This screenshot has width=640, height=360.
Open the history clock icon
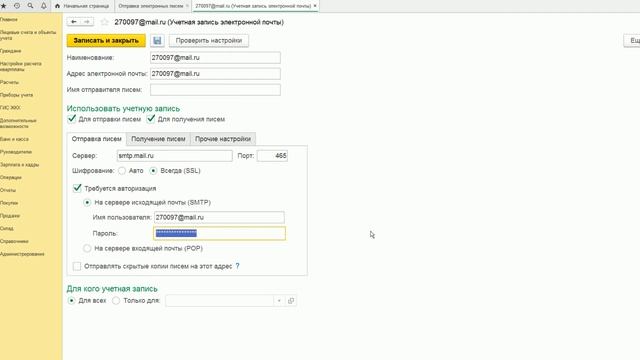pos(17,6)
